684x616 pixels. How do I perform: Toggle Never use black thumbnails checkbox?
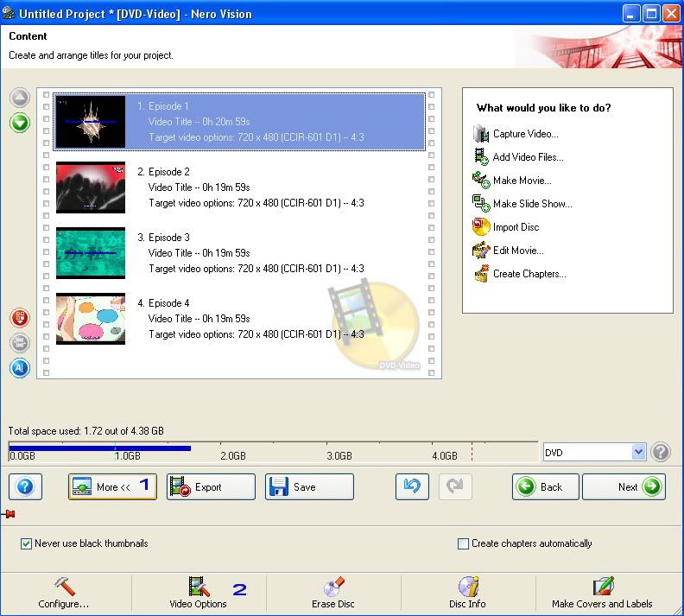coord(26,543)
